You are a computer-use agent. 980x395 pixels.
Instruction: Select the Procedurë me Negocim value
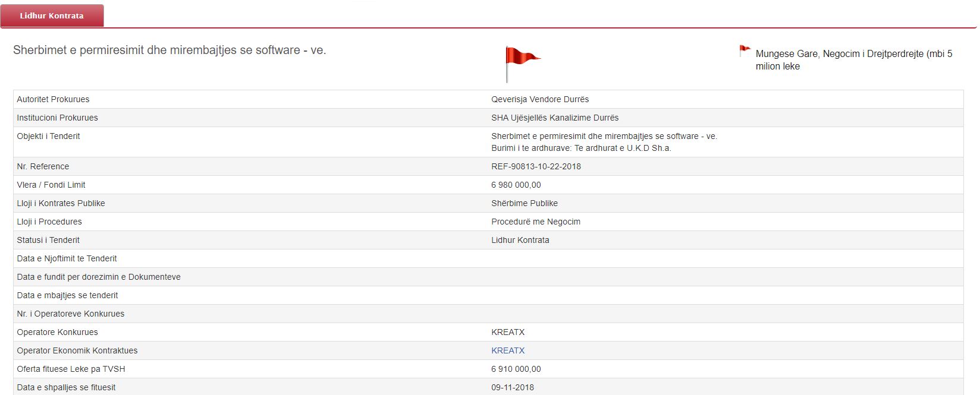coord(536,222)
